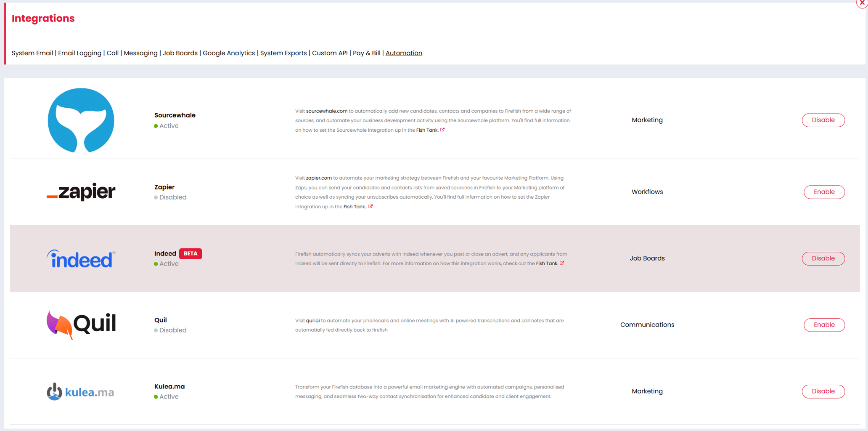View the Automation tab
The image size is (868, 431).
coord(404,53)
